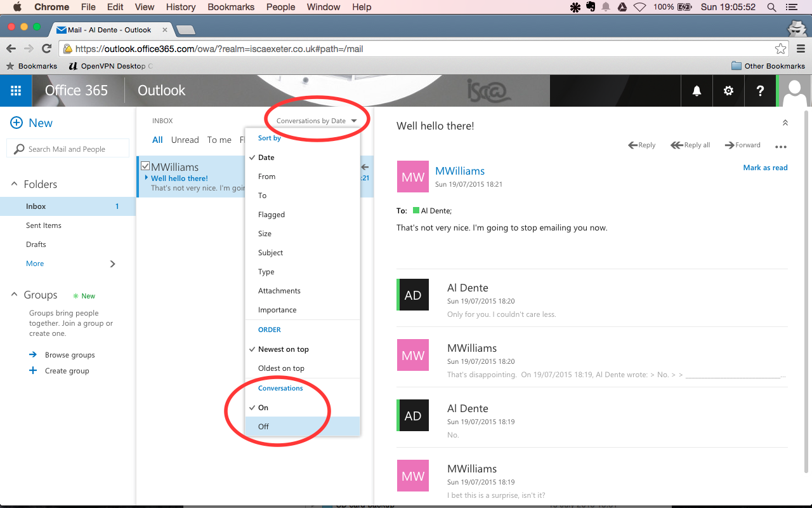Open the account profile picture
Viewport: 812px width, 508px height.
point(795,91)
